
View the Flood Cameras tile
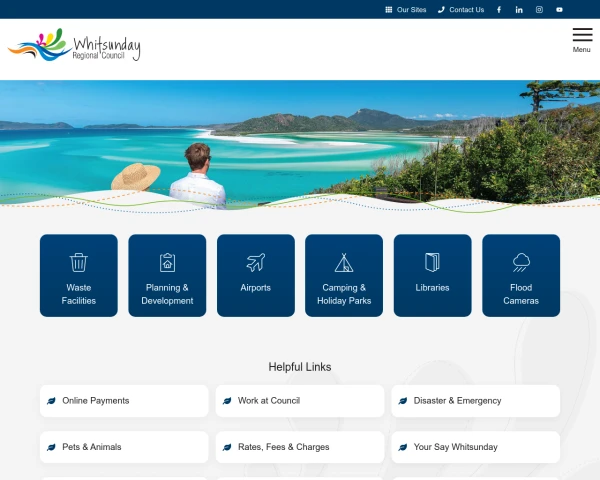coord(521,276)
